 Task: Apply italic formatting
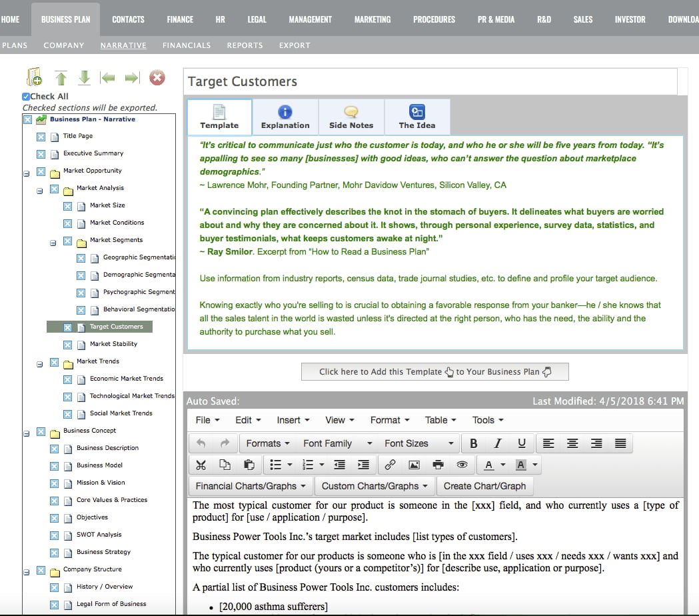coord(498,443)
